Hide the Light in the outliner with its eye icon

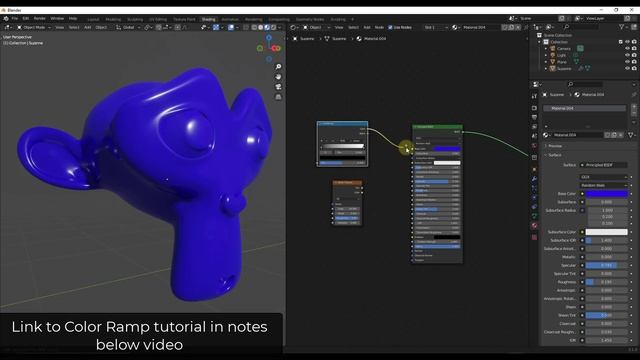(x=627, y=55)
